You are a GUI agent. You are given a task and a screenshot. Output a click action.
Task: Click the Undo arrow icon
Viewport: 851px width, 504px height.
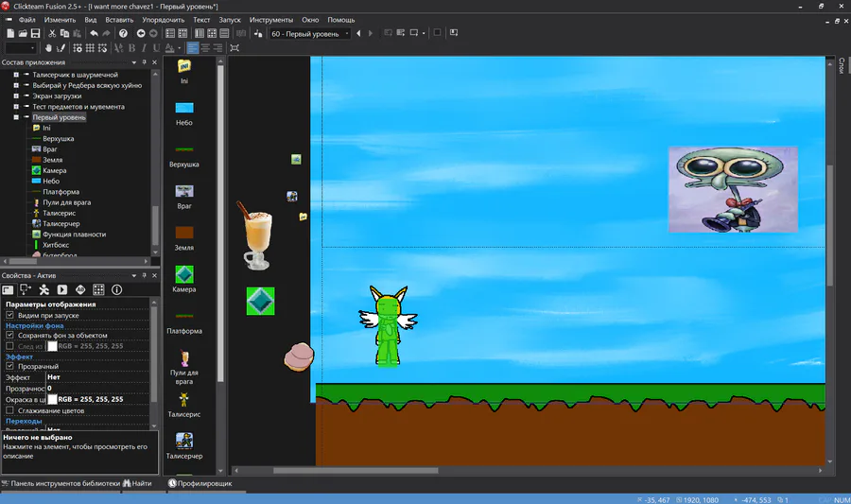pos(94,34)
